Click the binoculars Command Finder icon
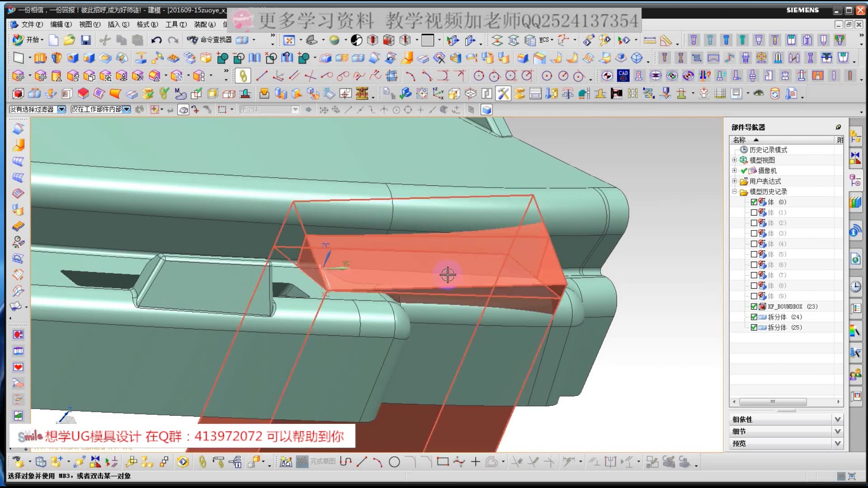 192,40
